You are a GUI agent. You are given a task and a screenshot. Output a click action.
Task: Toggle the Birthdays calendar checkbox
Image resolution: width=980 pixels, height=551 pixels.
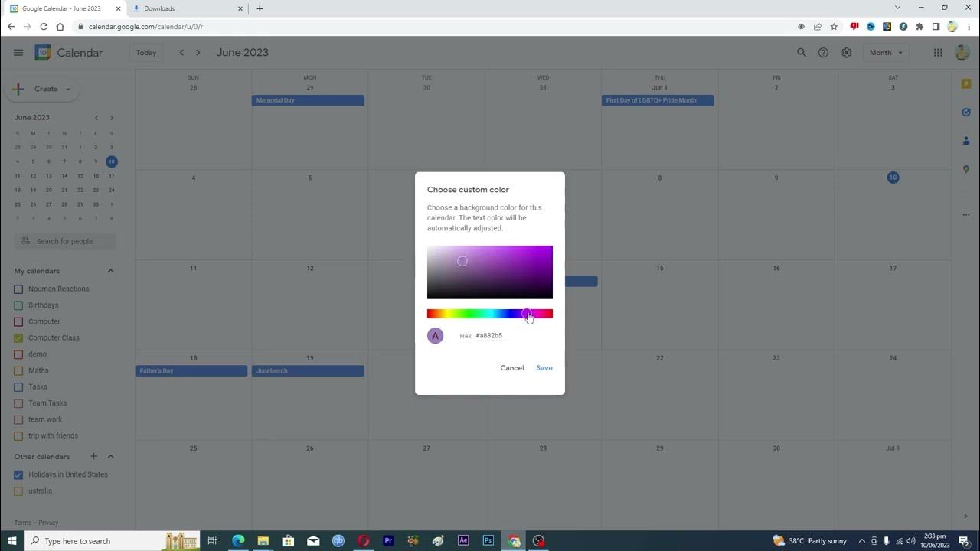tap(18, 305)
